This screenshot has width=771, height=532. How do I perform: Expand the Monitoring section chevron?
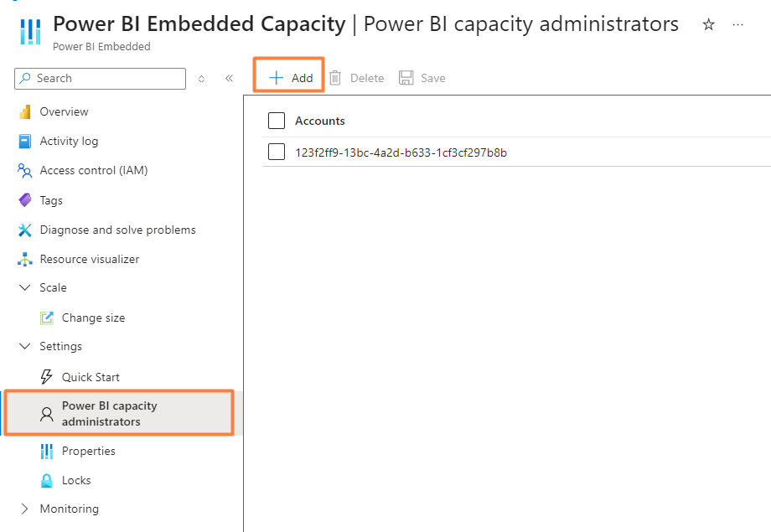click(24, 509)
